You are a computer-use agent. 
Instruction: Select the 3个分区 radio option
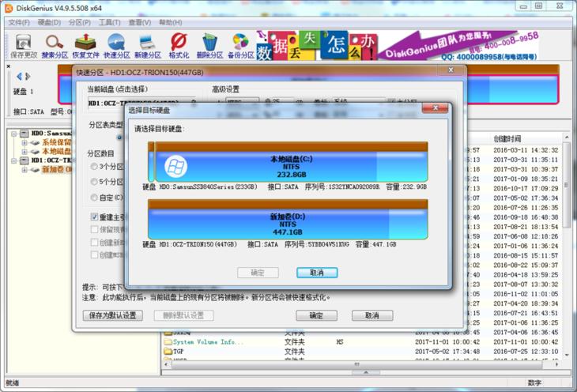[x=94, y=167]
